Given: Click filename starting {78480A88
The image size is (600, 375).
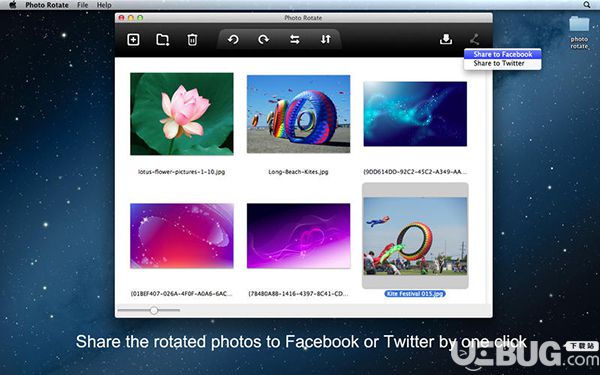Looking at the screenshot, I should coord(298,294).
